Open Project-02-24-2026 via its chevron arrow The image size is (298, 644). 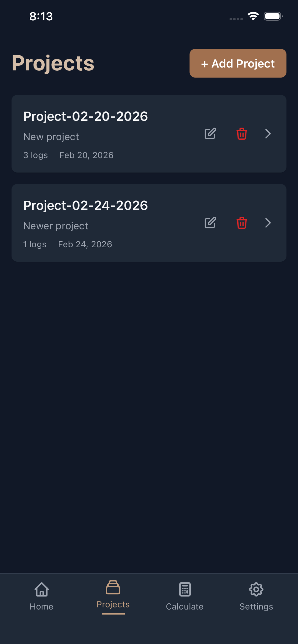tap(268, 223)
